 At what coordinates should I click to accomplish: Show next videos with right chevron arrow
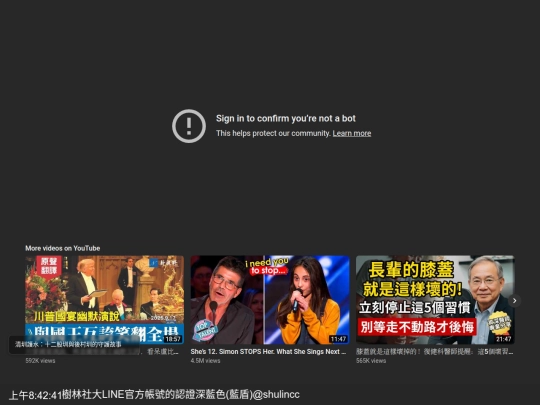click(515, 301)
